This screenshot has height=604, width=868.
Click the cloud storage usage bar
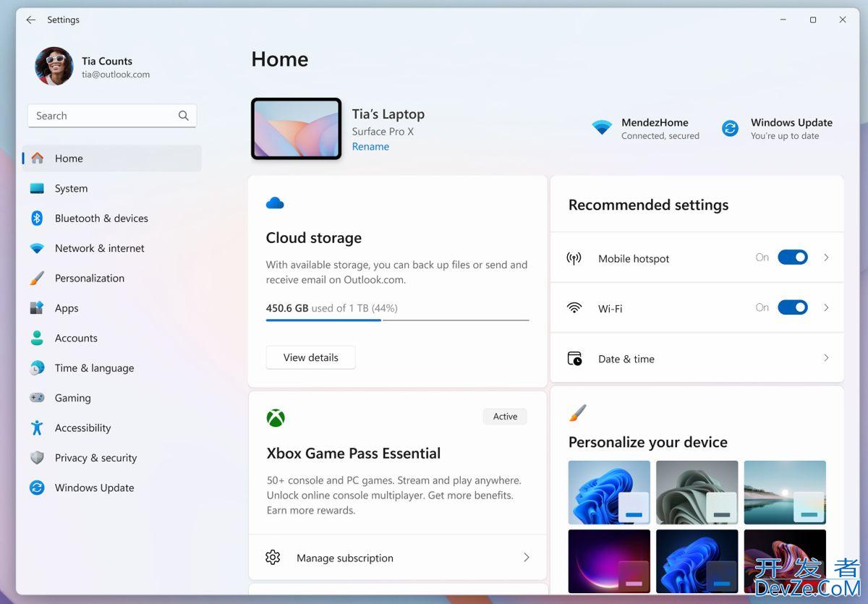point(397,320)
